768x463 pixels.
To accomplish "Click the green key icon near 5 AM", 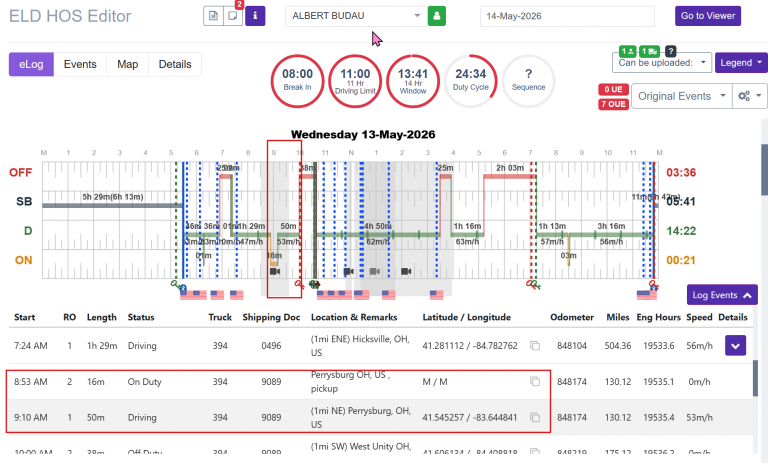I will (x=175, y=284).
